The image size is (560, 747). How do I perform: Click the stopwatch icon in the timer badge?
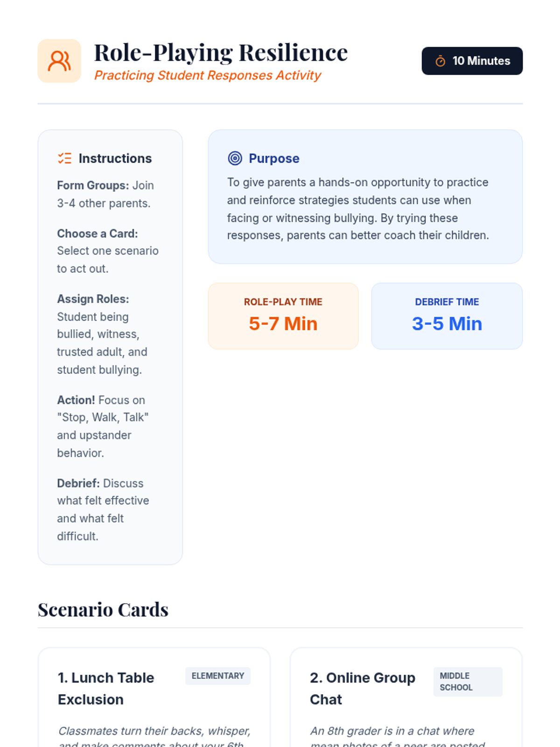(440, 61)
